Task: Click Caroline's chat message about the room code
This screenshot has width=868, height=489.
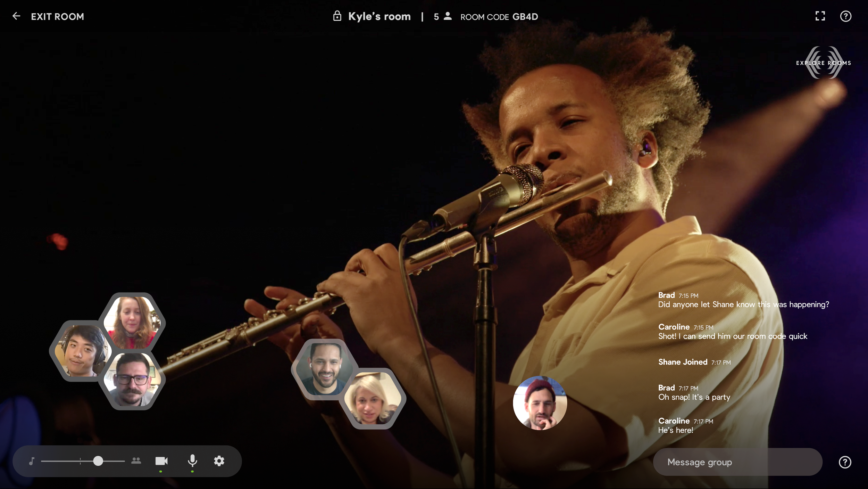Action: point(733,336)
